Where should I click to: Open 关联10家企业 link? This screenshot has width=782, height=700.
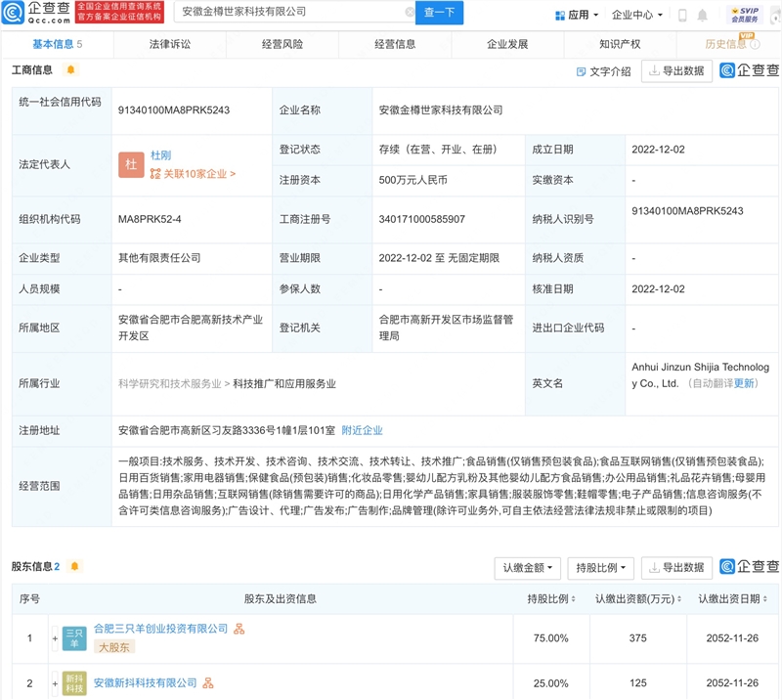point(193,174)
